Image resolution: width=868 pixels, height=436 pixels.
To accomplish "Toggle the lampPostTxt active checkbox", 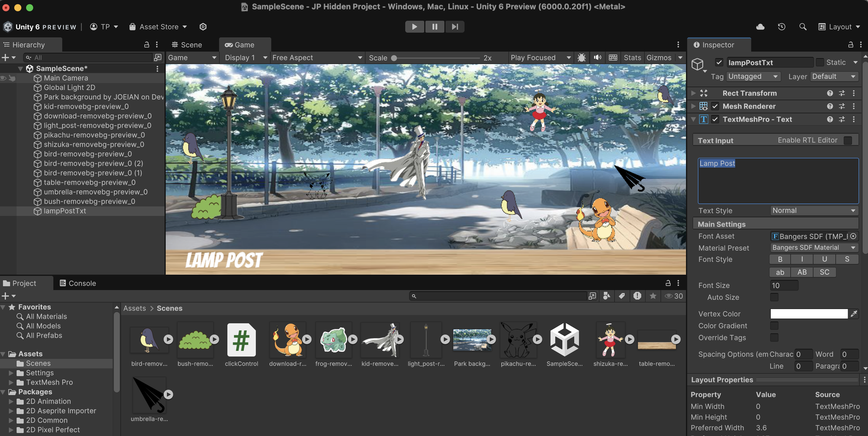I will tap(719, 62).
